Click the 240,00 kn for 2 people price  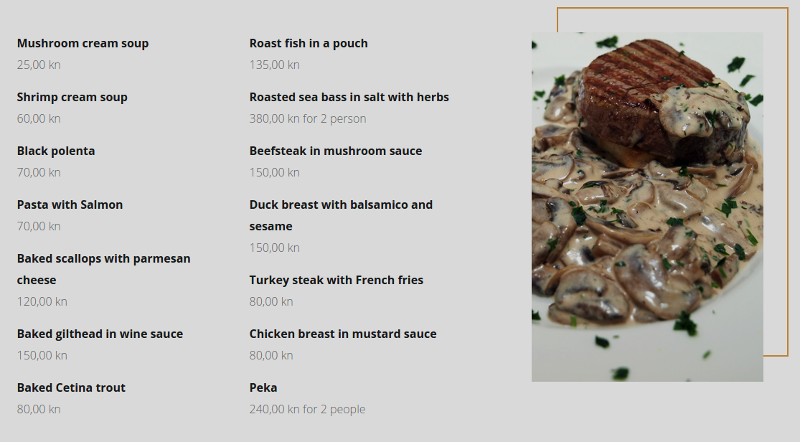(x=307, y=409)
